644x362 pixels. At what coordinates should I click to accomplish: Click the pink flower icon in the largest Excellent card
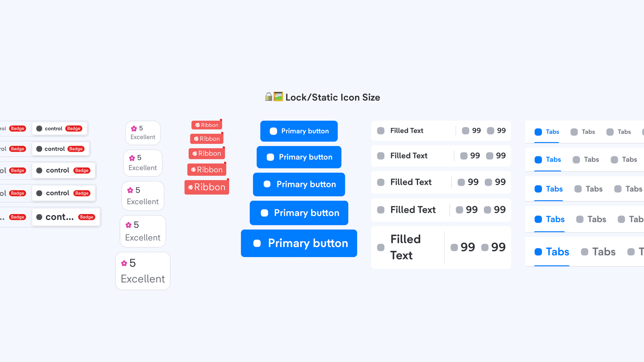[124, 263]
